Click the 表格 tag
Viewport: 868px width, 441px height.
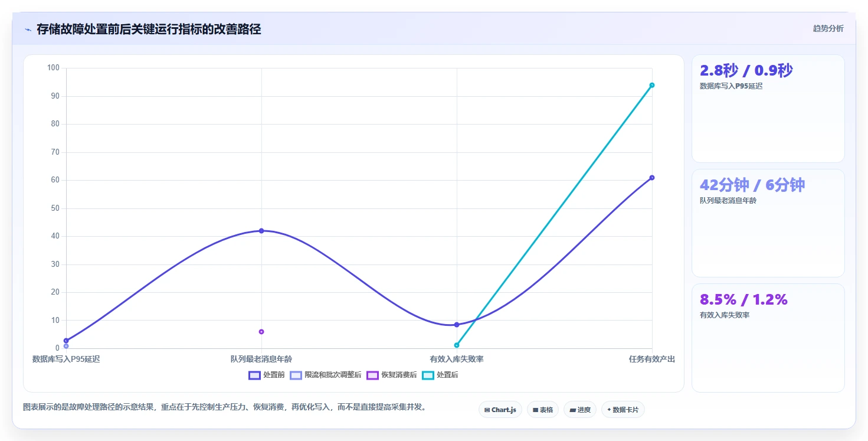(x=543, y=410)
